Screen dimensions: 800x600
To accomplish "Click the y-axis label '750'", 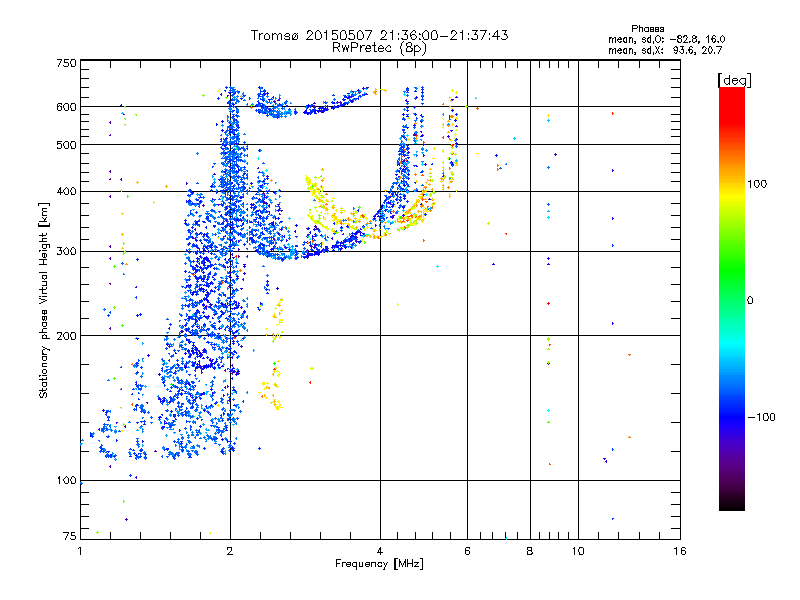I will (x=66, y=63).
